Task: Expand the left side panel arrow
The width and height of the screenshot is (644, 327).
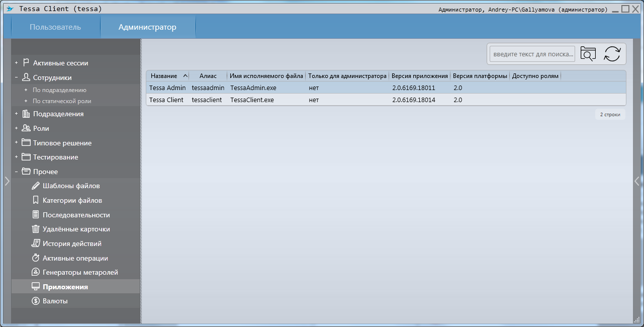Action: click(7, 181)
